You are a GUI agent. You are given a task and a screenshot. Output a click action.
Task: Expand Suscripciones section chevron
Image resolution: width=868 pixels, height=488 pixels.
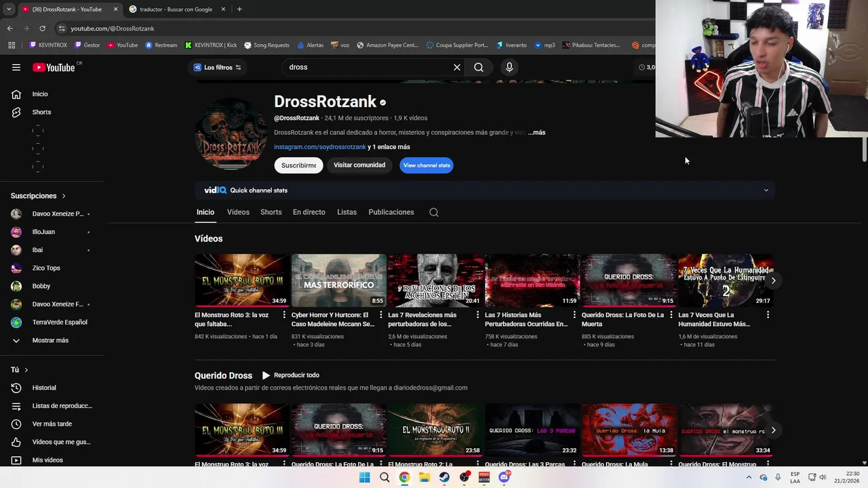64,196
